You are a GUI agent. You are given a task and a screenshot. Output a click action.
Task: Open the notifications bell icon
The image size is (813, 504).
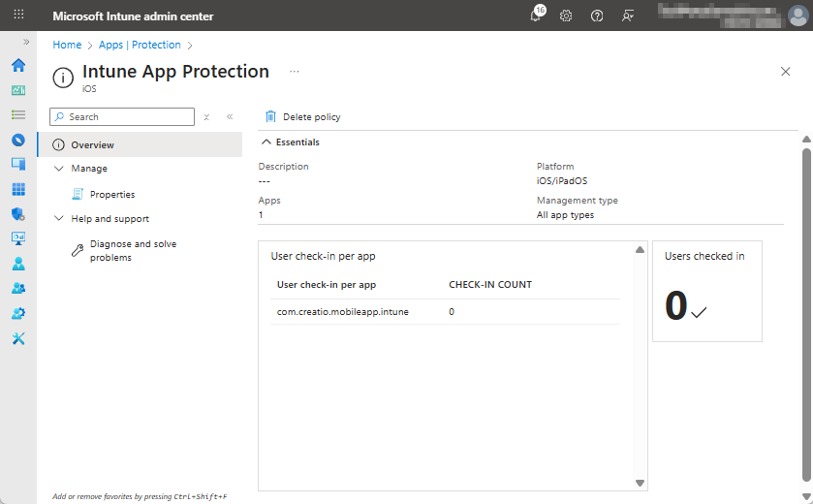pos(536,16)
